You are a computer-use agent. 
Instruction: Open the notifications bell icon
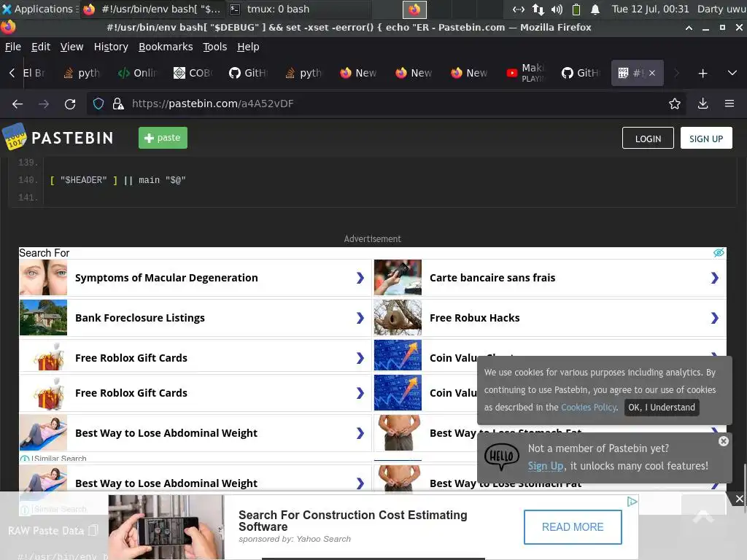pyautogui.click(x=595, y=9)
